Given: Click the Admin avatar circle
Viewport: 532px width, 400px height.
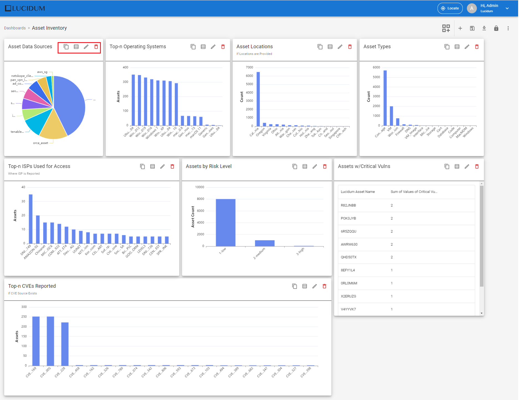Looking at the screenshot, I should (x=472, y=8).
